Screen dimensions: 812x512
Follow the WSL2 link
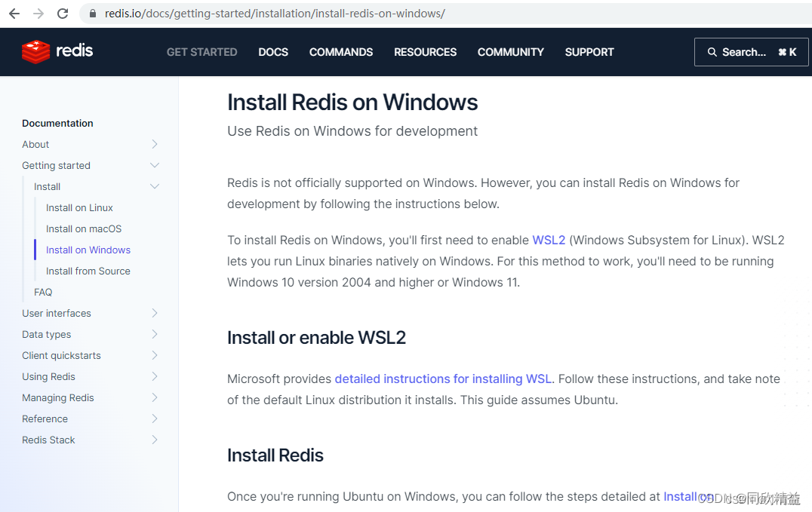549,241
